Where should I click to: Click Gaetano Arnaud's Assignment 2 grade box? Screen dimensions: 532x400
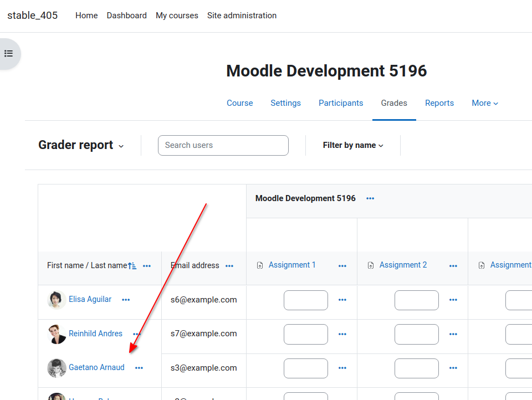point(417,368)
